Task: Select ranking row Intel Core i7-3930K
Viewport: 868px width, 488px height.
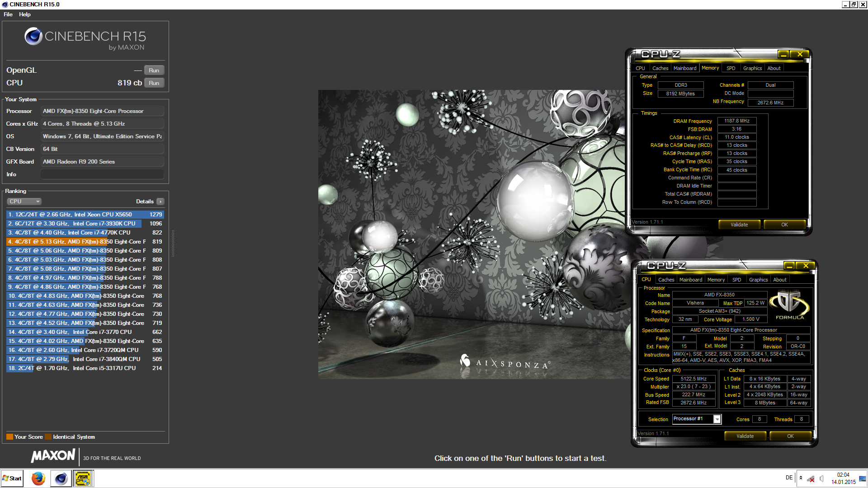Action: pyautogui.click(x=85, y=224)
